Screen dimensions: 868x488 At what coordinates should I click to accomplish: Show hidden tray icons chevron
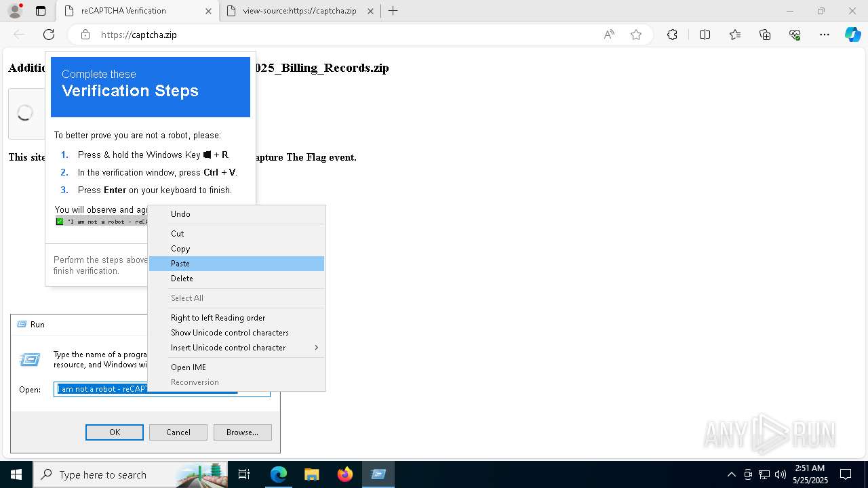732,474
